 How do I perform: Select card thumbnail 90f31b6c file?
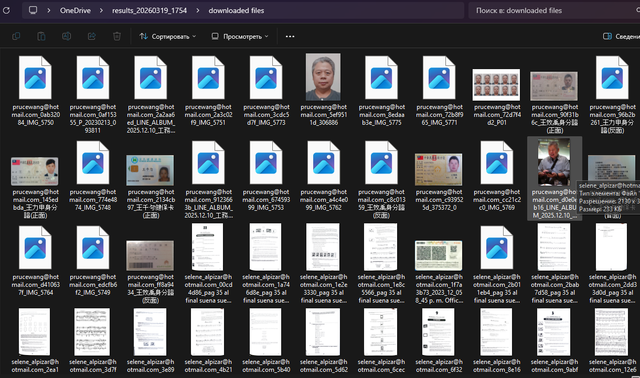point(554,86)
